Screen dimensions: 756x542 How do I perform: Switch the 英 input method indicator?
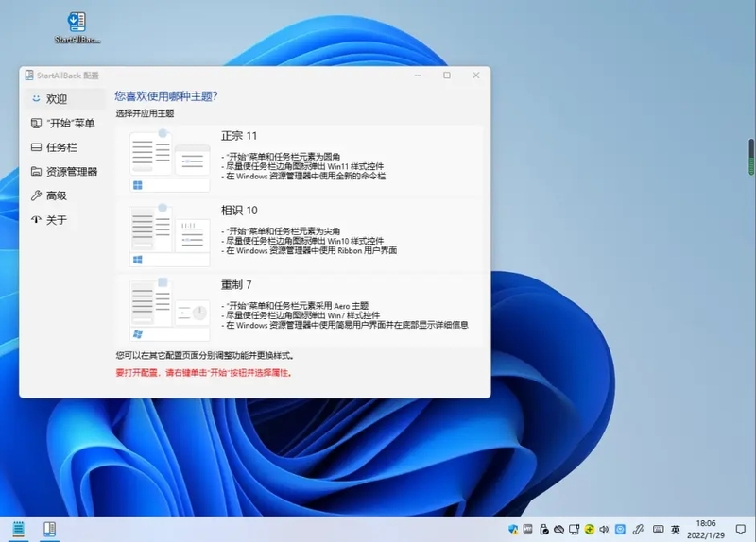(675, 529)
